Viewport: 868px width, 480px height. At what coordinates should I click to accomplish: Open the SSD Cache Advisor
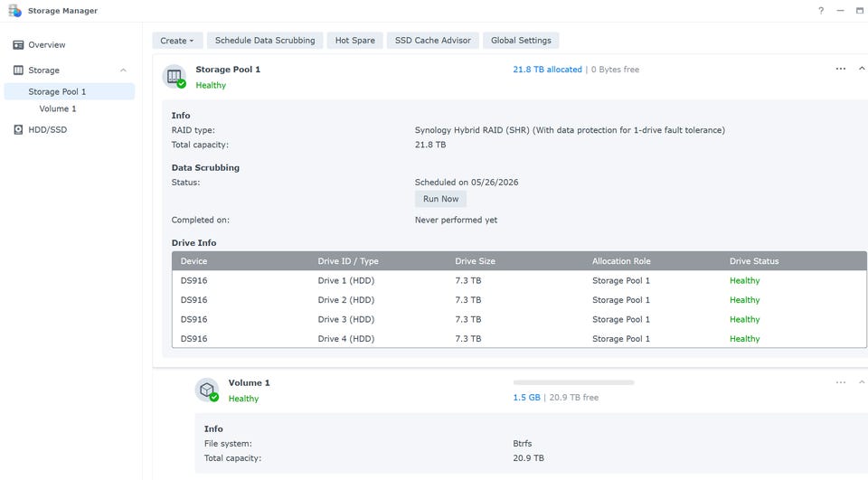coord(433,41)
